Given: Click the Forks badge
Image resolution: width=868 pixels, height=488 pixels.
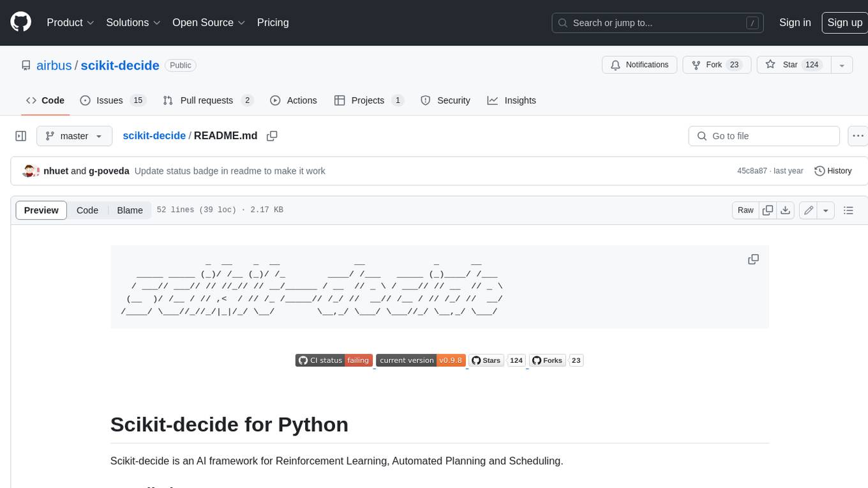Looking at the screenshot, I should pos(548,360).
